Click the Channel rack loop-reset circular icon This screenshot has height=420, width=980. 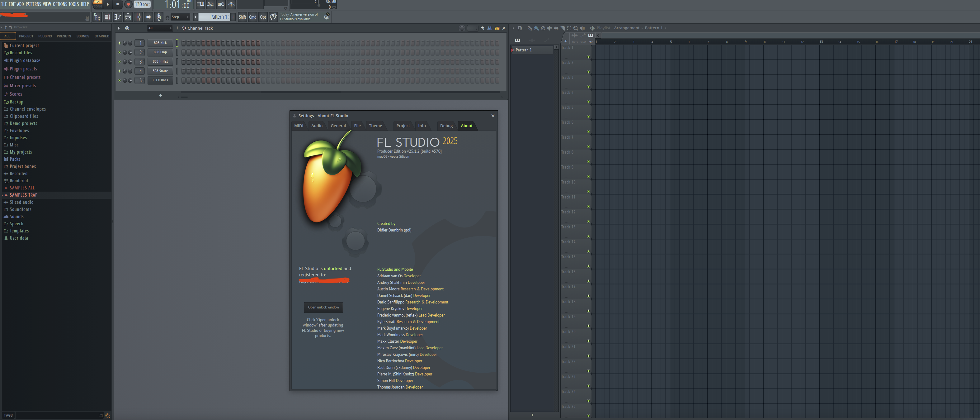127,28
